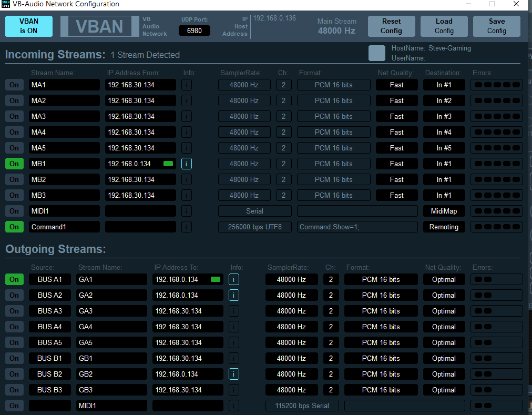
Task: Click Save Config button
Action: (x=496, y=26)
